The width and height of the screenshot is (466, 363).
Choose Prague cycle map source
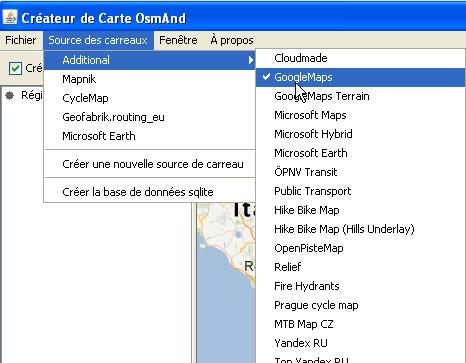pos(360,305)
